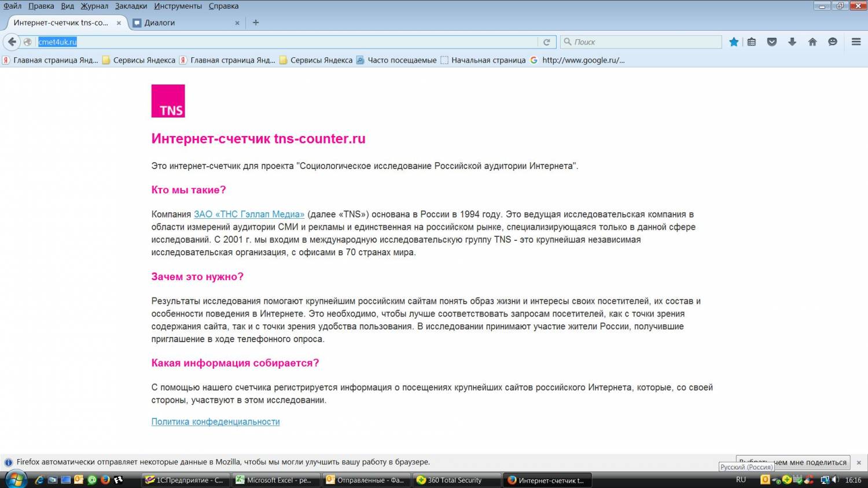Open the Политика конфиденциальности link
Image resolution: width=868 pixels, height=488 pixels.
click(215, 422)
